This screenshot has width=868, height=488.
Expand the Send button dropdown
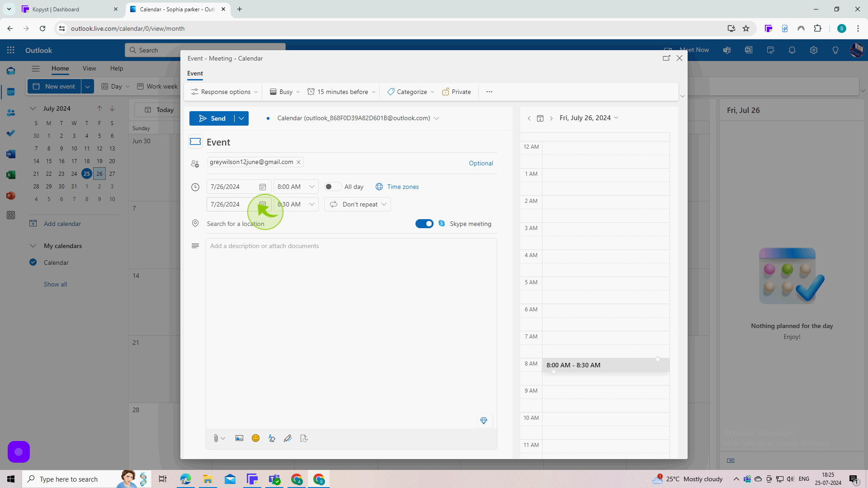pos(242,118)
